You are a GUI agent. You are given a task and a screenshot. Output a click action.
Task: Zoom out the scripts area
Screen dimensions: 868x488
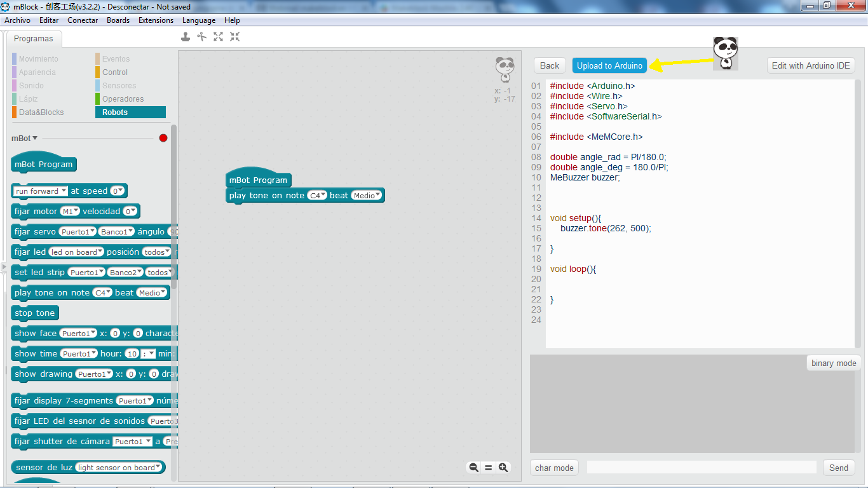pos(473,467)
